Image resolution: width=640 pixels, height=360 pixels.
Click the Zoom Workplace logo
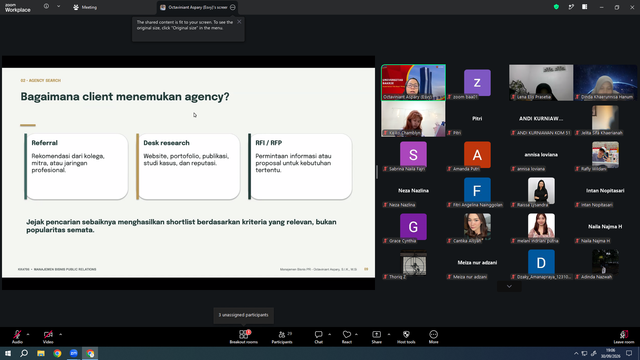(x=18, y=7)
